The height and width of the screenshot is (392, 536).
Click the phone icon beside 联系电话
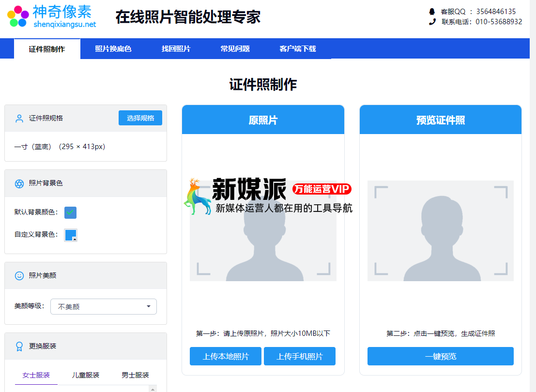coord(432,22)
